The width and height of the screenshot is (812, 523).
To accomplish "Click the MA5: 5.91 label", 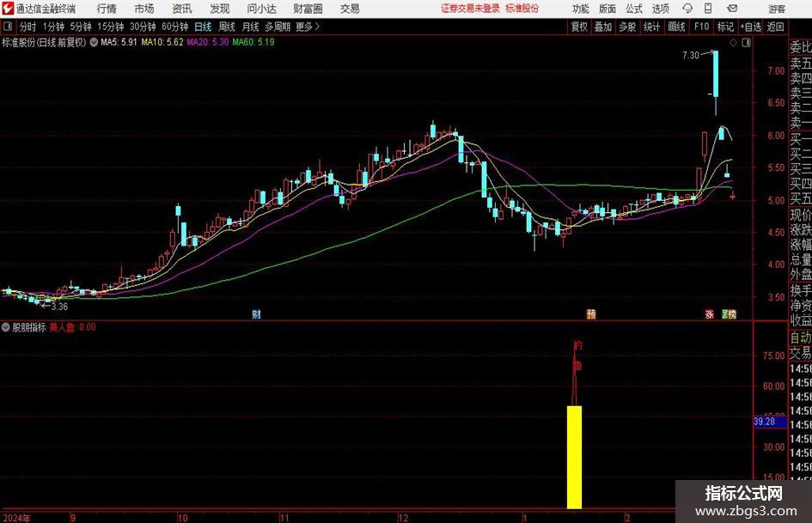I will pos(119,42).
